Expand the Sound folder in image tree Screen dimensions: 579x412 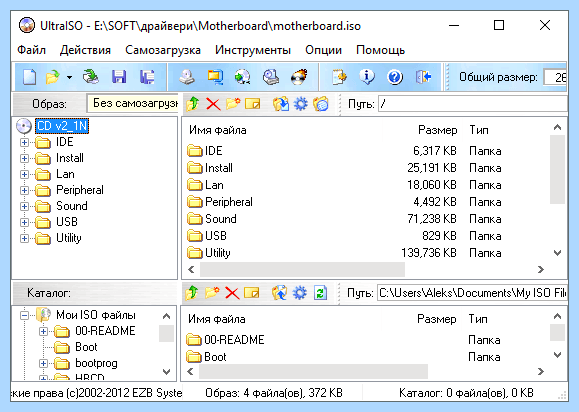[x=24, y=206]
